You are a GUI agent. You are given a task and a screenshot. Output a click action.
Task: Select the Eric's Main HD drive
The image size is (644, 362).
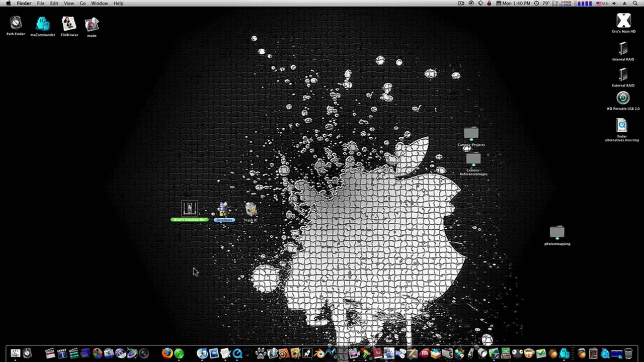click(623, 21)
